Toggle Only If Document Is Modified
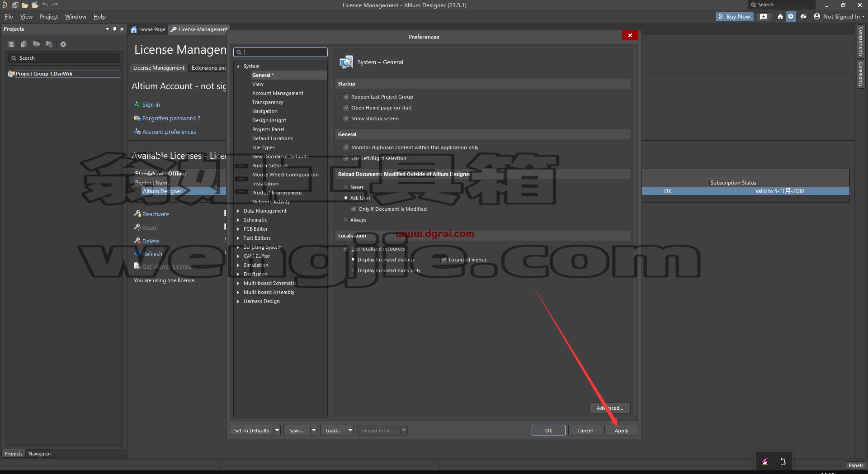This screenshot has width=868, height=474. tap(354, 209)
